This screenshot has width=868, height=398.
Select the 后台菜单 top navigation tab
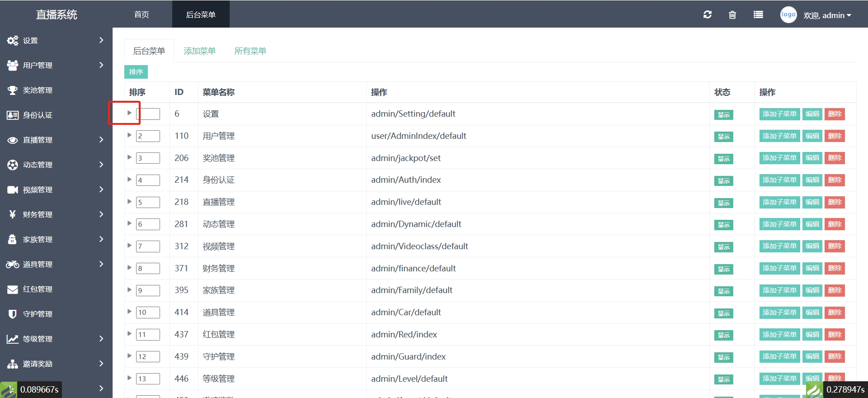(x=201, y=14)
